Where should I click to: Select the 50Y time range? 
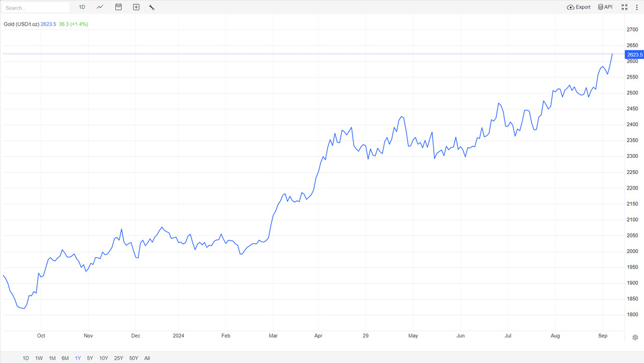coord(134,358)
